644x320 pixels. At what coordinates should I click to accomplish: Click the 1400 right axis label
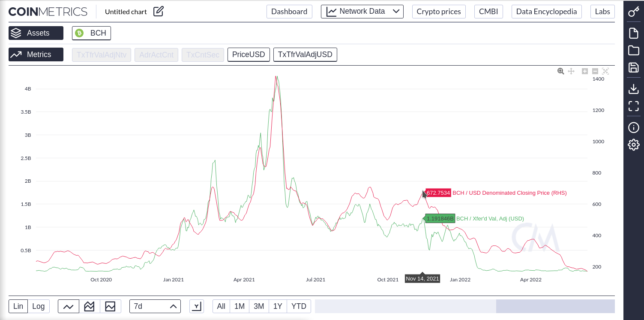(x=598, y=79)
